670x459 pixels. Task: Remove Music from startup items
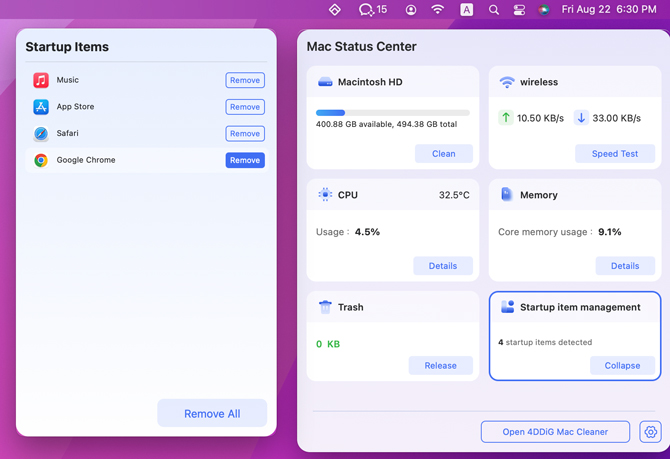(245, 80)
